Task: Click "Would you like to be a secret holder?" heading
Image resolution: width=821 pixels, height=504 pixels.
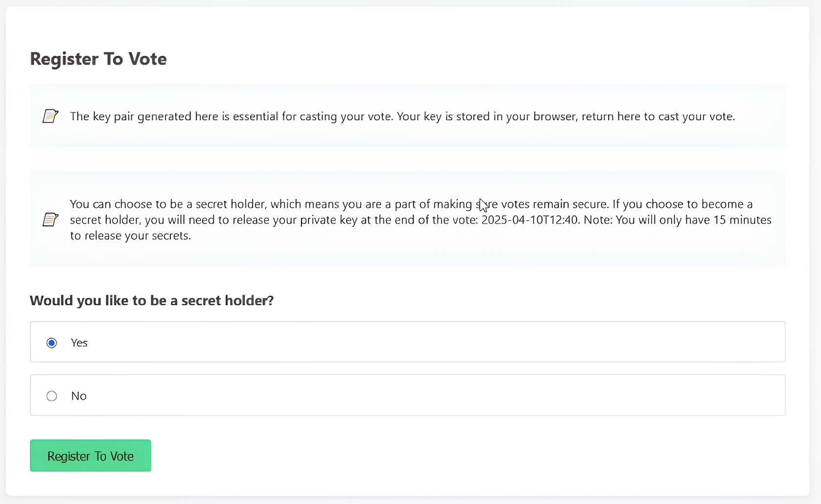Action: 152,300
